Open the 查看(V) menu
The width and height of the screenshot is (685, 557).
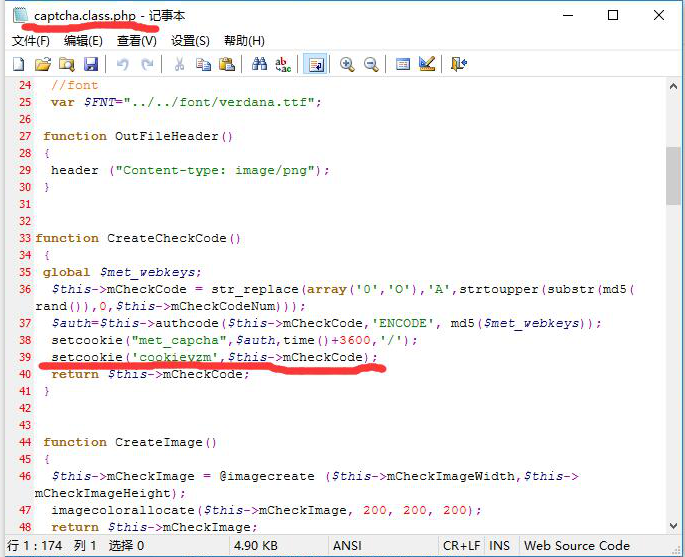137,41
